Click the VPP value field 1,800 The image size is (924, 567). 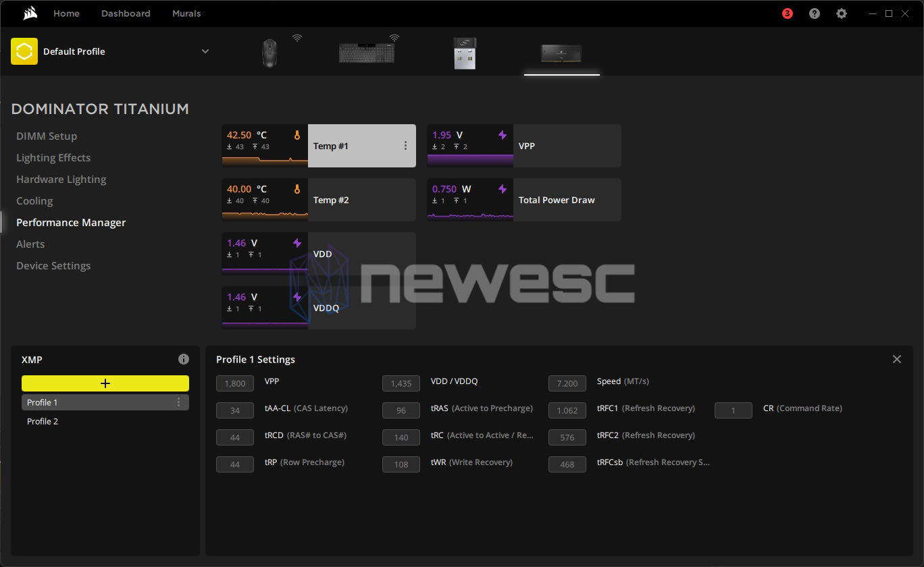point(235,383)
